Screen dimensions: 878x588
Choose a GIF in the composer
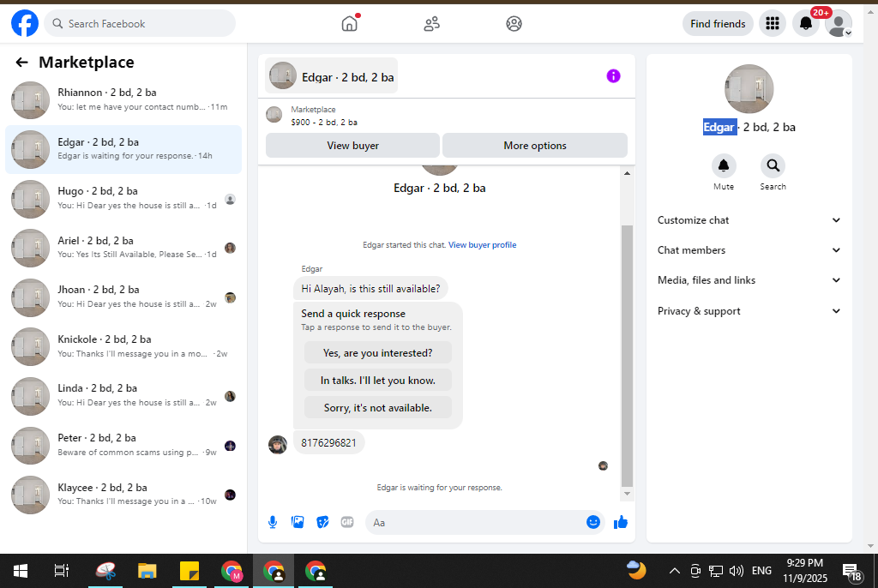[x=347, y=523]
